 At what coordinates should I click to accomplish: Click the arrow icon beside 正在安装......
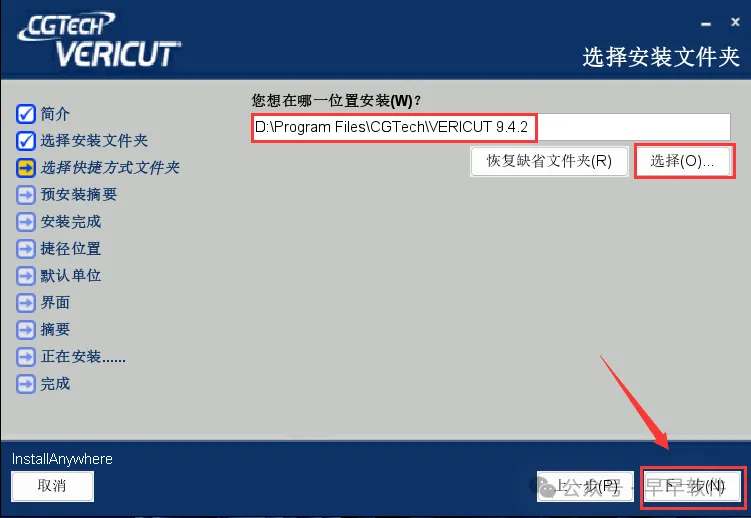tap(25, 357)
